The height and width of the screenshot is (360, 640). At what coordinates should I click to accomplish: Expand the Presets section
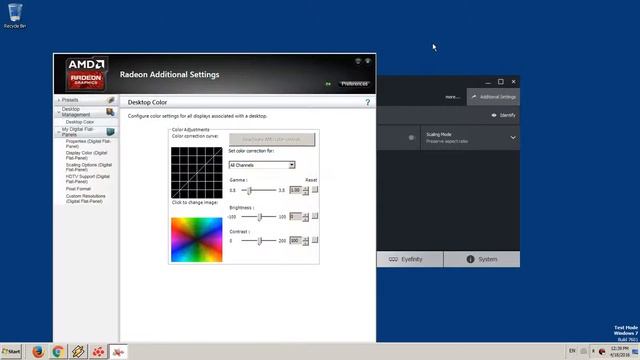(x=58, y=100)
